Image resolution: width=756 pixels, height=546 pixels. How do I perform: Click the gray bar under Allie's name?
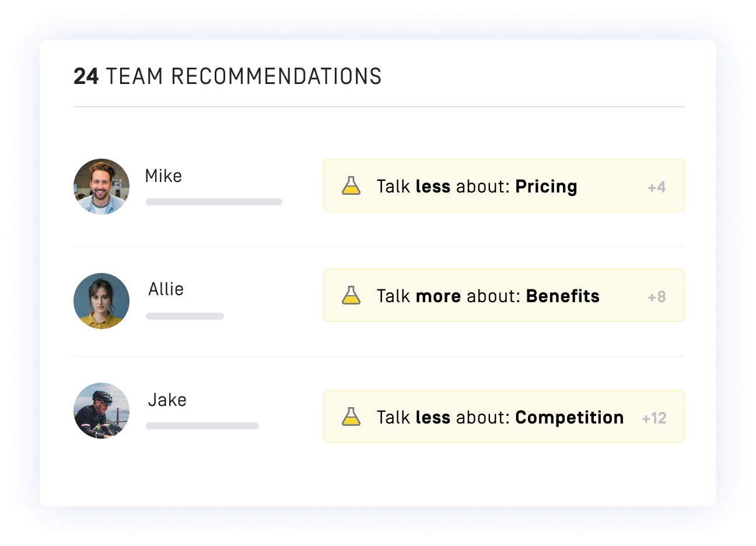coord(185,316)
